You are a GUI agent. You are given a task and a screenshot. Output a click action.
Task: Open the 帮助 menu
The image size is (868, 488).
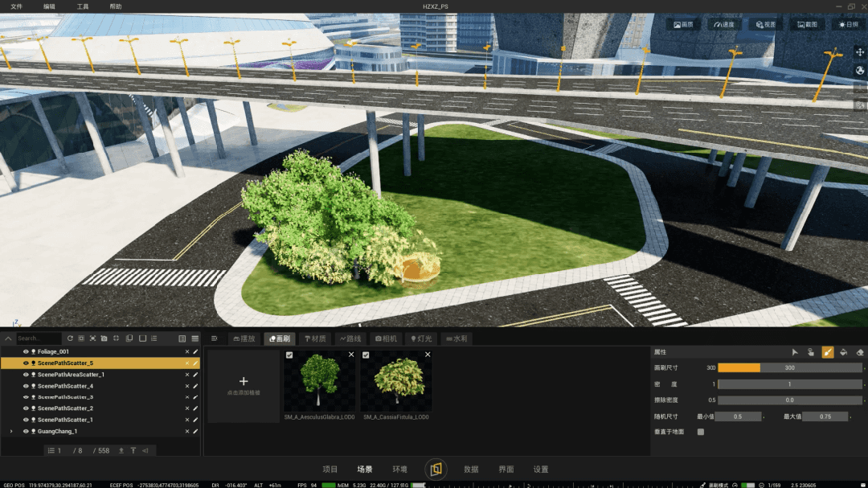115,6
